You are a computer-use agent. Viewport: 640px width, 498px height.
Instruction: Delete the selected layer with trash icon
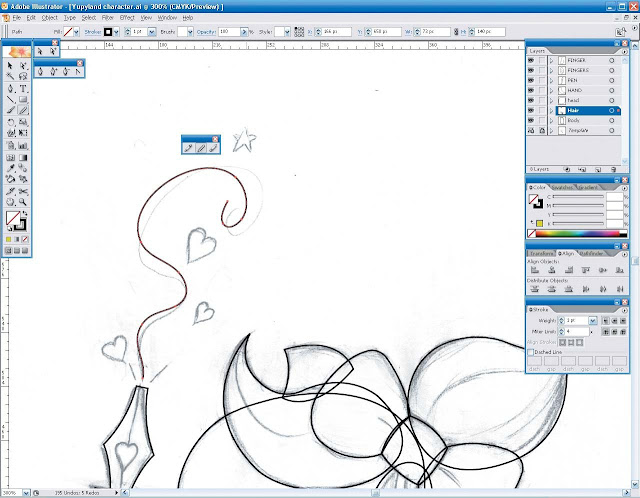coord(613,169)
